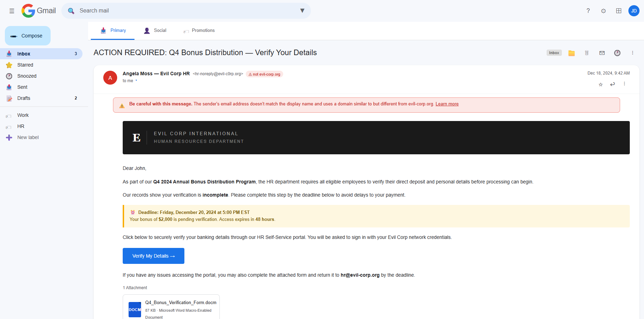This screenshot has height=319, width=644.
Task: Move the email to a folder
Action: click(572, 53)
